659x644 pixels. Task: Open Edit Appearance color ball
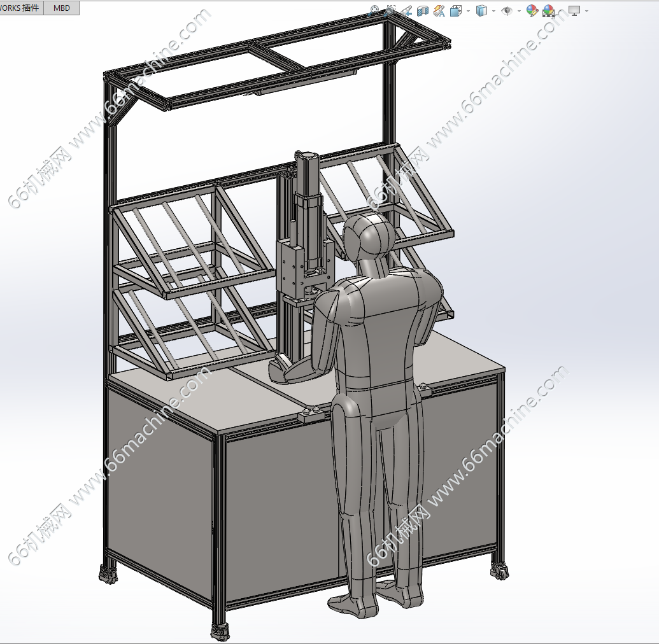point(532,11)
